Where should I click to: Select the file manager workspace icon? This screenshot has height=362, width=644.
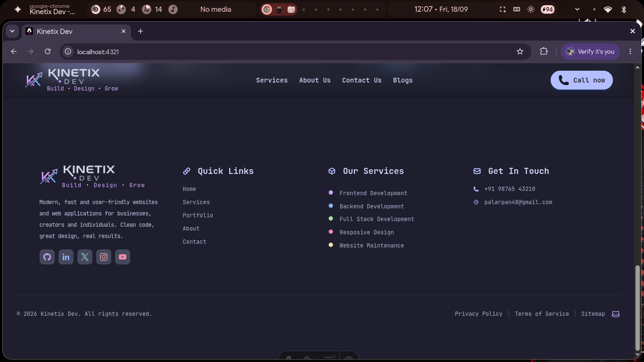coord(291,9)
